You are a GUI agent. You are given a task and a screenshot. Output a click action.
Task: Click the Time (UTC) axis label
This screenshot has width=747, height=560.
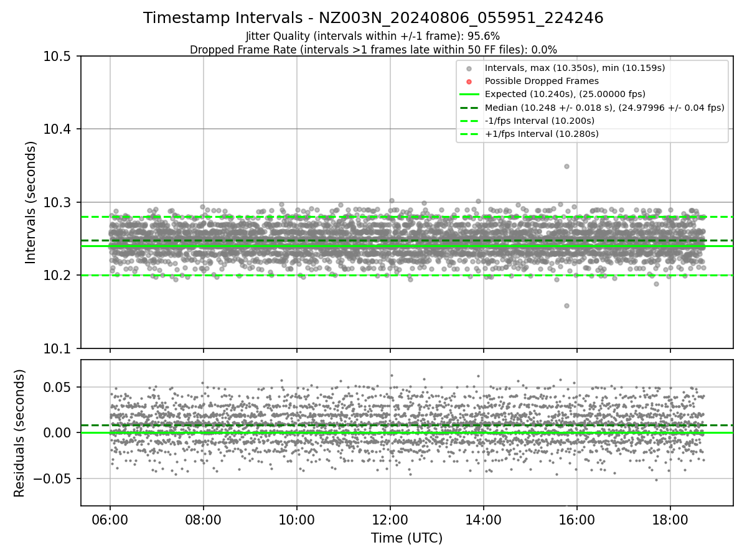click(406, 538)
